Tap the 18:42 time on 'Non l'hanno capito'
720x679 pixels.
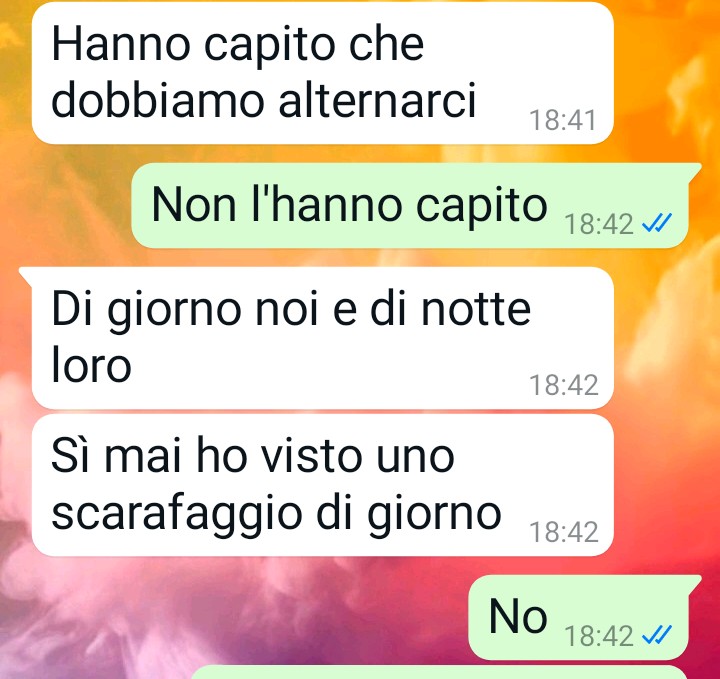[x=599, y=224]
